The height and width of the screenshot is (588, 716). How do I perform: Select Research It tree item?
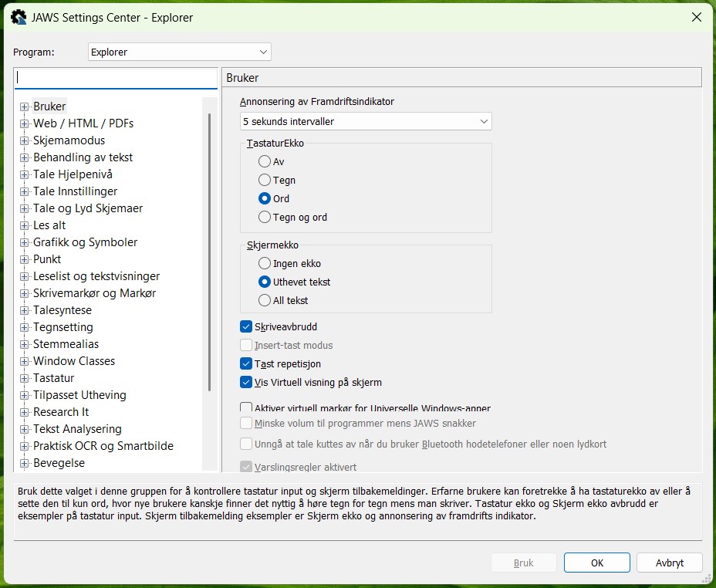pos(61,412)
